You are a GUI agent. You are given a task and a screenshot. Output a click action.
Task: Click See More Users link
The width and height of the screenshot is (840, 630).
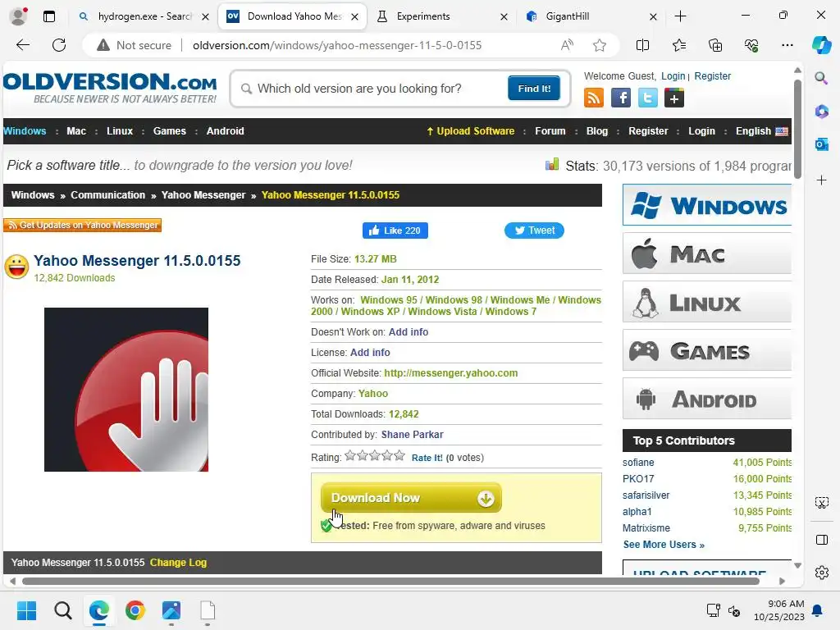tap(664, 545)
